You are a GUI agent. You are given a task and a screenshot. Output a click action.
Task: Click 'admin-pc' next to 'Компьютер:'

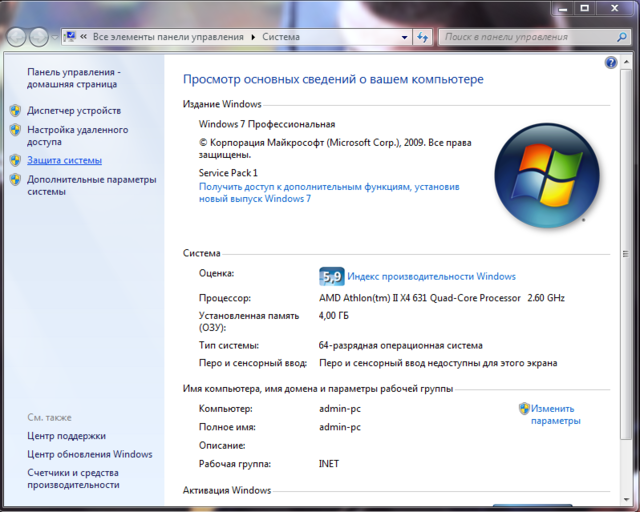point(340,408)
